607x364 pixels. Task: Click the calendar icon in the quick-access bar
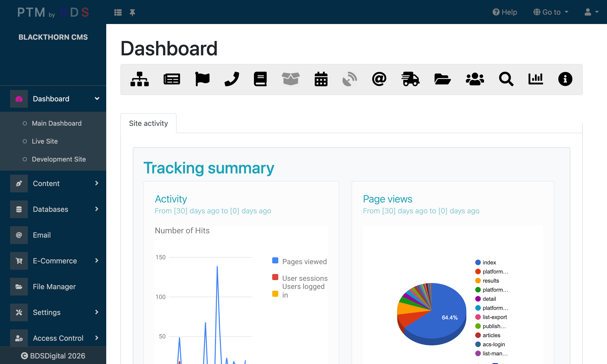click(x=321, y=79)
